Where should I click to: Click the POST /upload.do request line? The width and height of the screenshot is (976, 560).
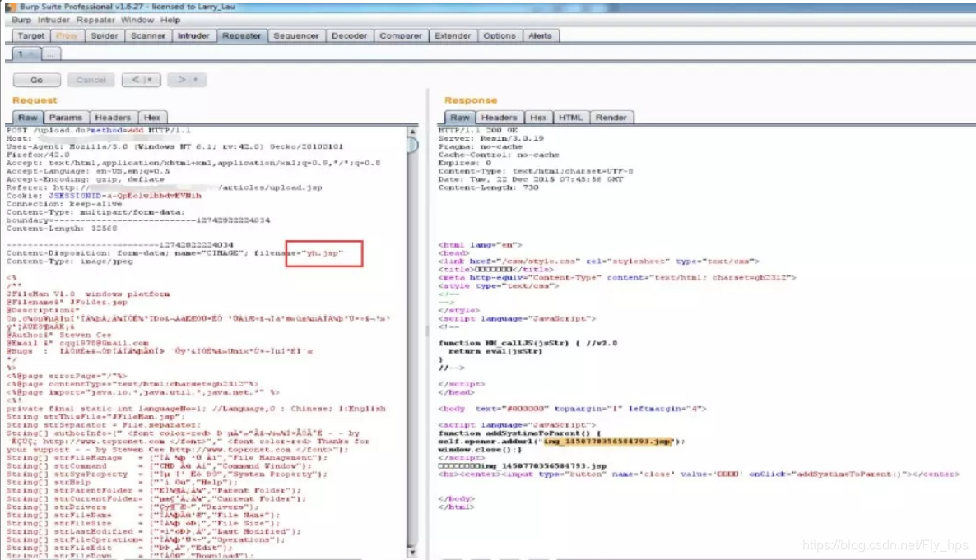(x=99, y=130)
